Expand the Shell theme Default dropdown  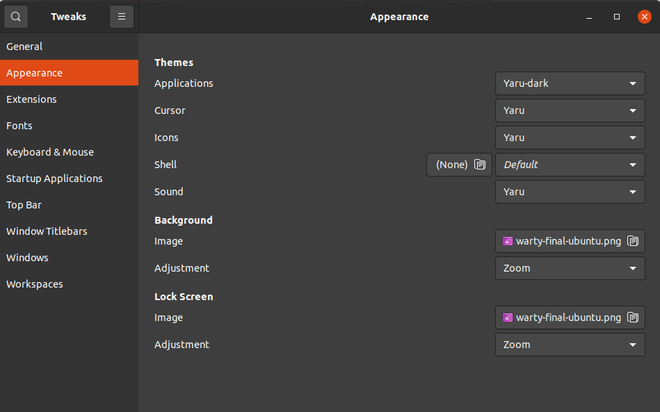tap(570, 165)
